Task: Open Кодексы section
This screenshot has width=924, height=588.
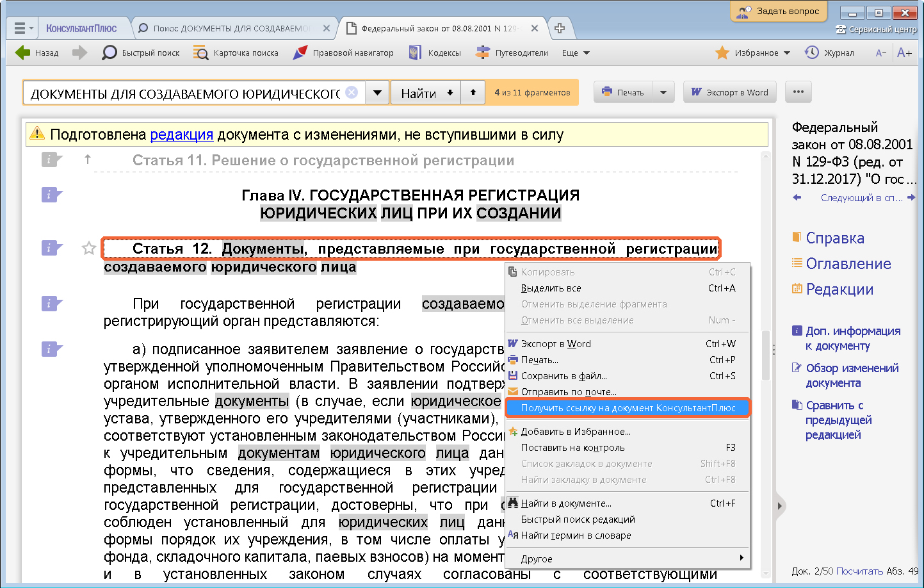Action: [x=435, y=53]
